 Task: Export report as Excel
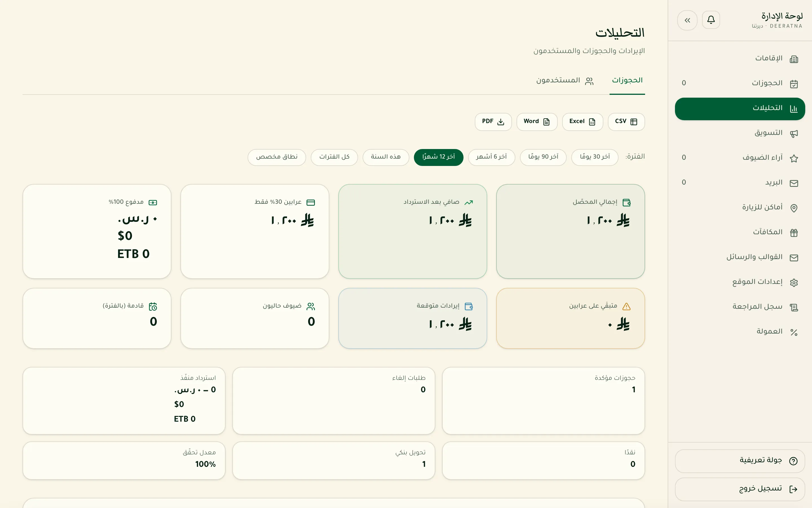tap(582, 122)
